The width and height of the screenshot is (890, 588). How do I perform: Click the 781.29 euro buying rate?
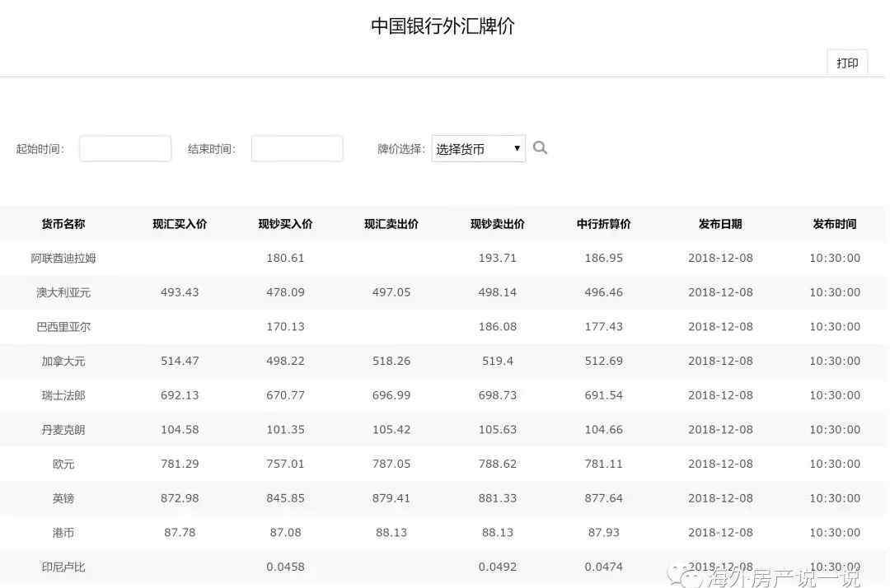point(180,464)
